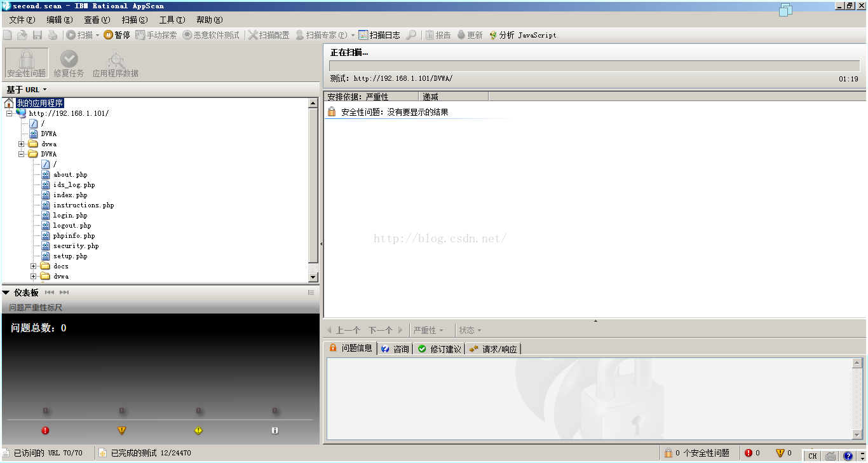868x463 pixels.
Task: Select phpinfo.php in the URL tree
Action: [x=74, y=235]
